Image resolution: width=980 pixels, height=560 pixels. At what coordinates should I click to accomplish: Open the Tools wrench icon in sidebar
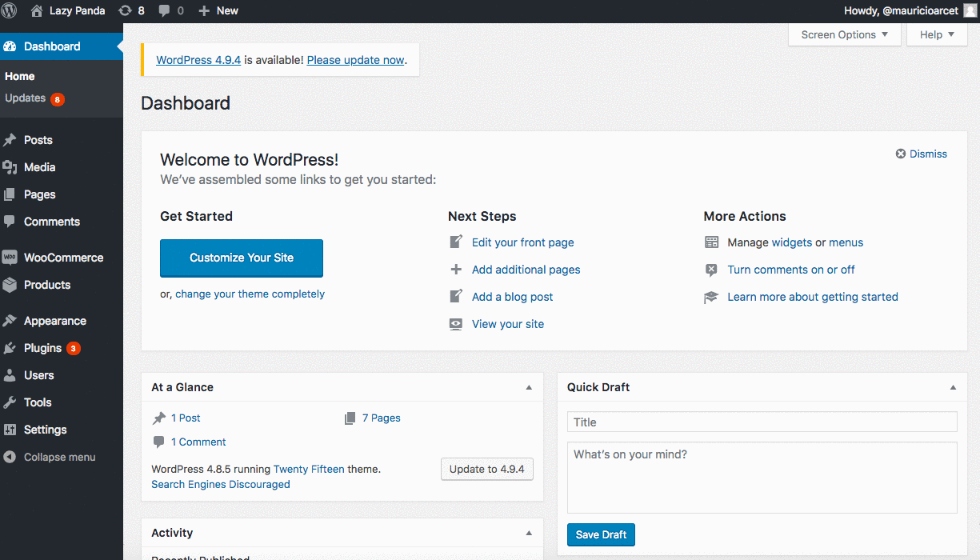click(10, 402)
